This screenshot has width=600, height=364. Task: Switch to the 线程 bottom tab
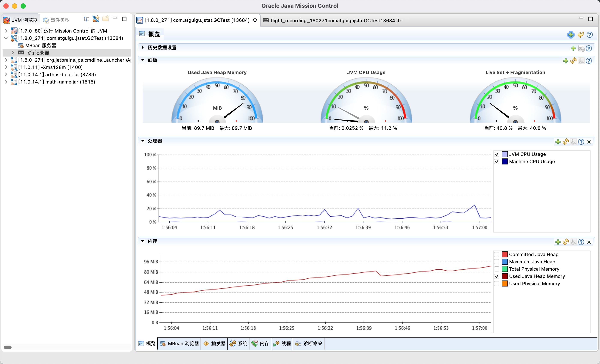point(282,343)
